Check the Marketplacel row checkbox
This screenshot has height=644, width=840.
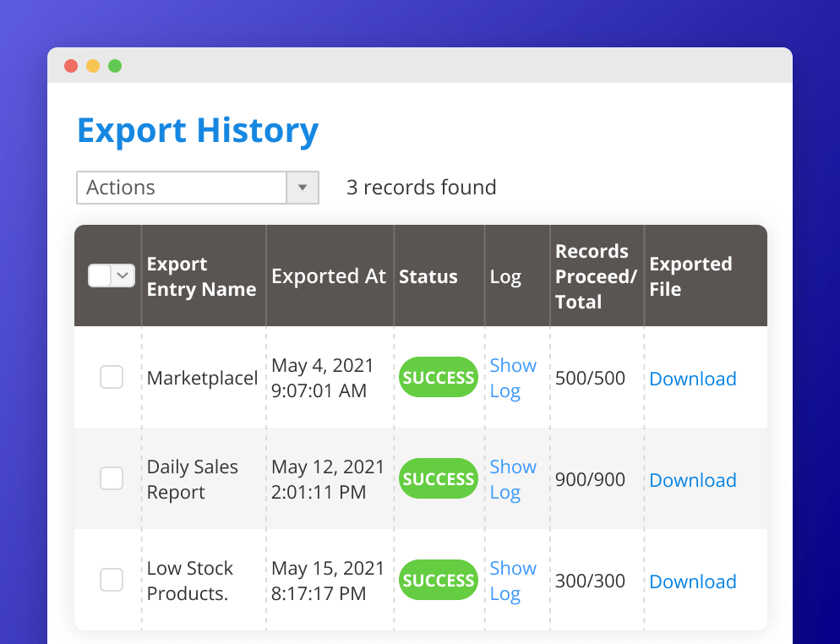pyautogui.click(x=111, y=377)
